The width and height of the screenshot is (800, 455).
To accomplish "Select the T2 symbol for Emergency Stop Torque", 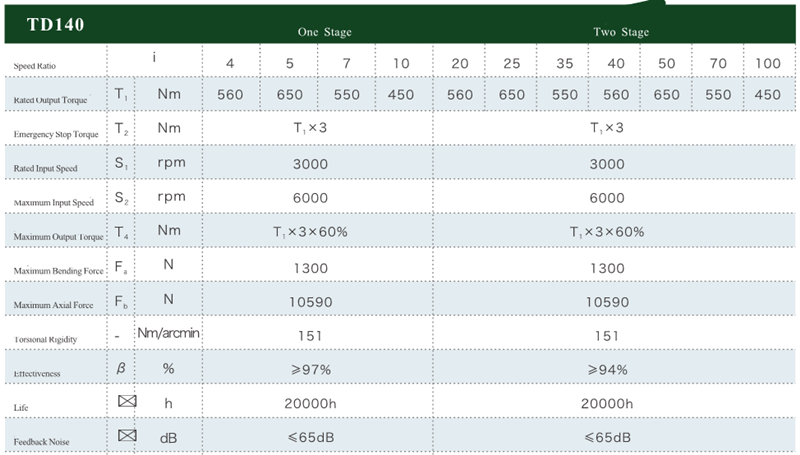I will pos(121,129).
